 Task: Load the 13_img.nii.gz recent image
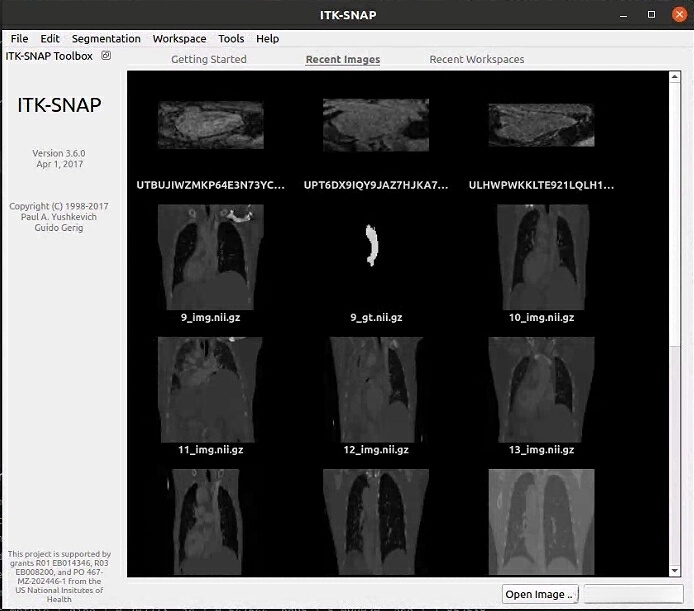click(541, 389)
